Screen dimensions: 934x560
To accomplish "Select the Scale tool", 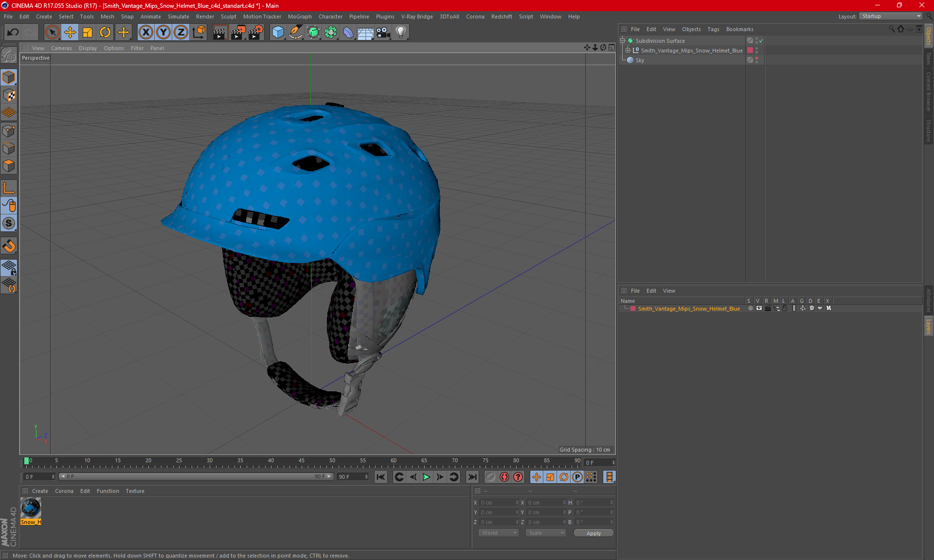I will (88, 33).
